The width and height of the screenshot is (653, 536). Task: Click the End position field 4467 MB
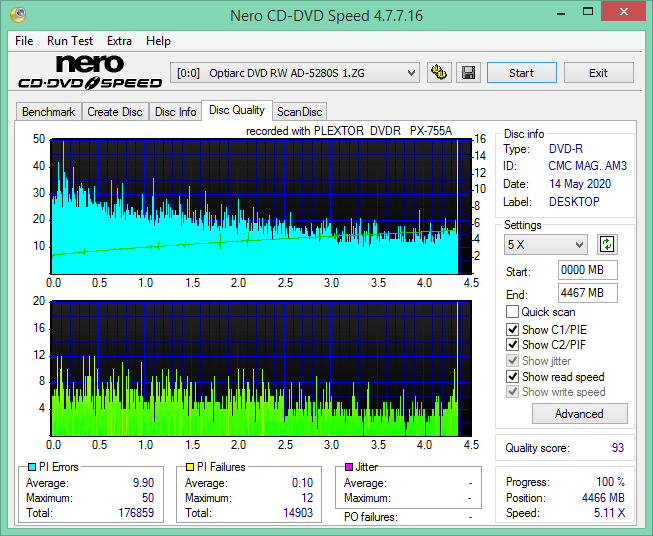[x=587, y=293]
